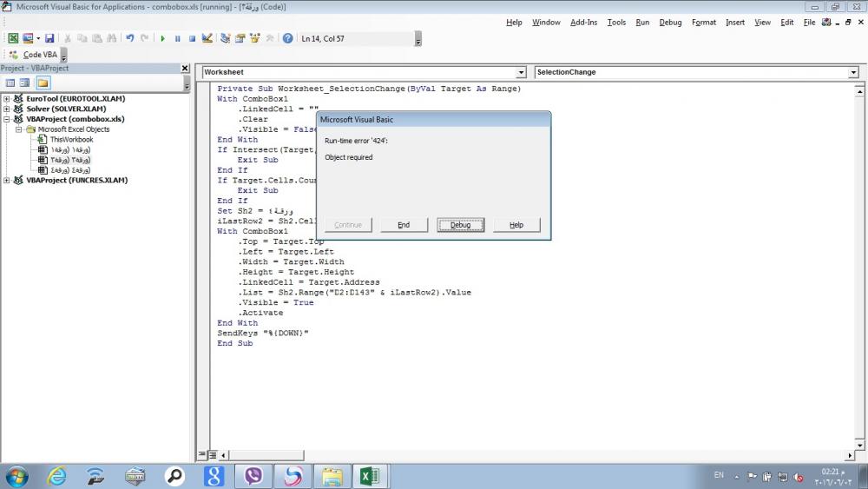Click the Windows Start orb
Viewport: 868px width, 489px height.
tap(16, 476)
